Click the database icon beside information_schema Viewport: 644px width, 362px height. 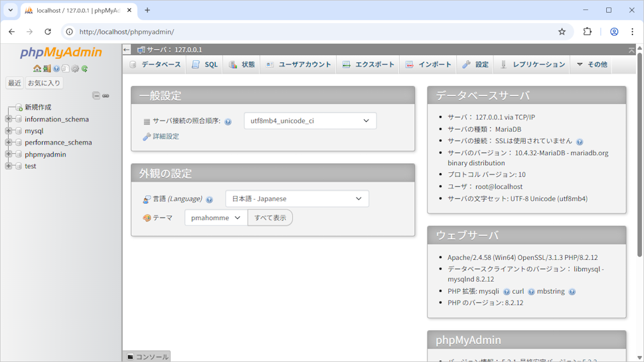coord(19,119)
